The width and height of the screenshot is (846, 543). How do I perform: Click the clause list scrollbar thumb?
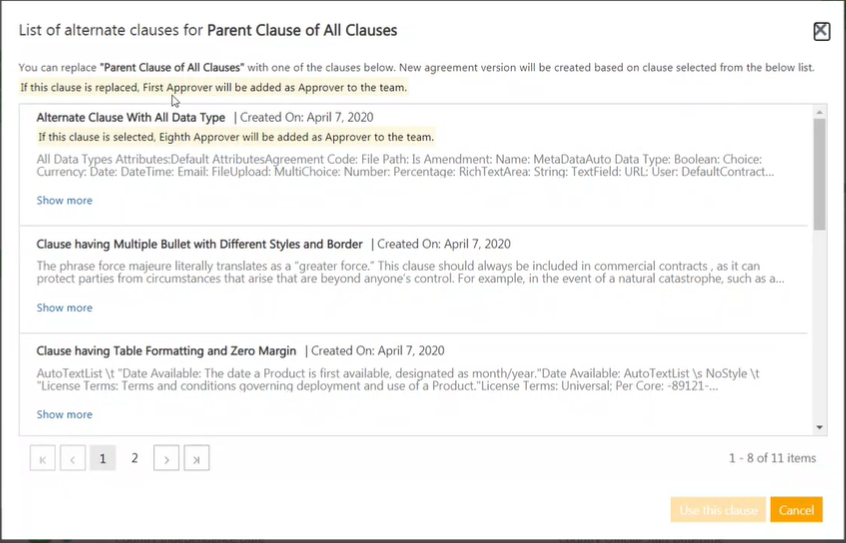click(820, 175)
